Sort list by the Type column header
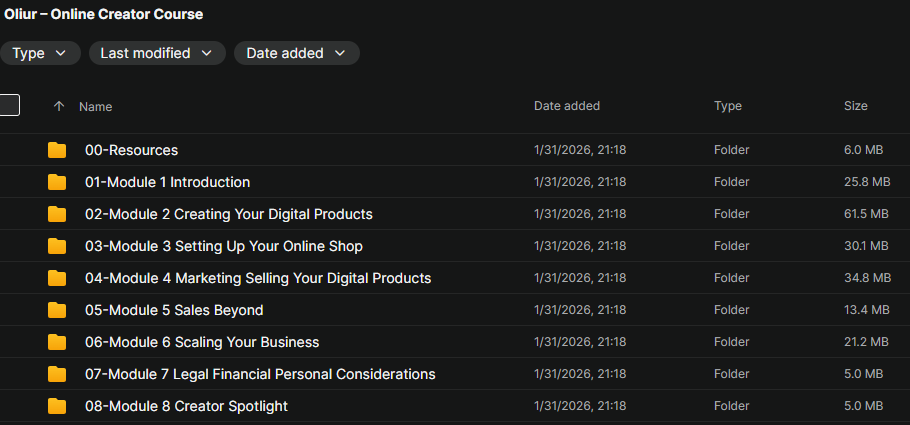Viewport: 910px width, 425px height. (x=728, y=106)
